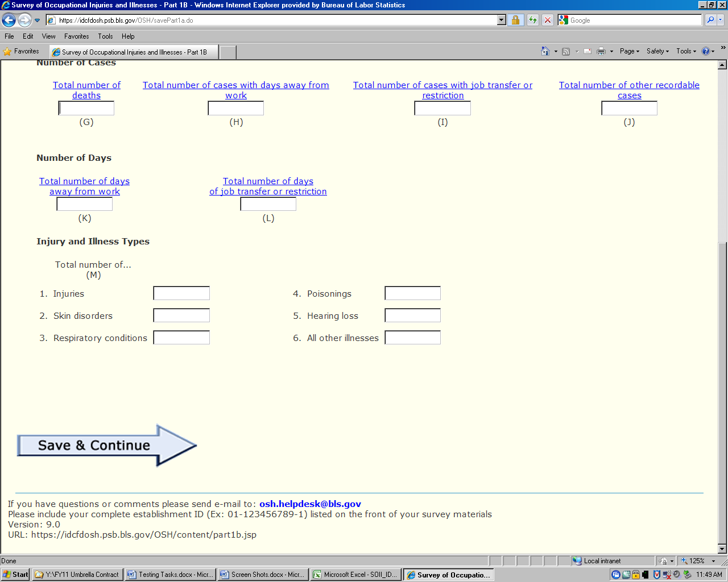Click the protected mode lock status icon
Viewport: 728px width, 582px height.
[x=663, y=561]
